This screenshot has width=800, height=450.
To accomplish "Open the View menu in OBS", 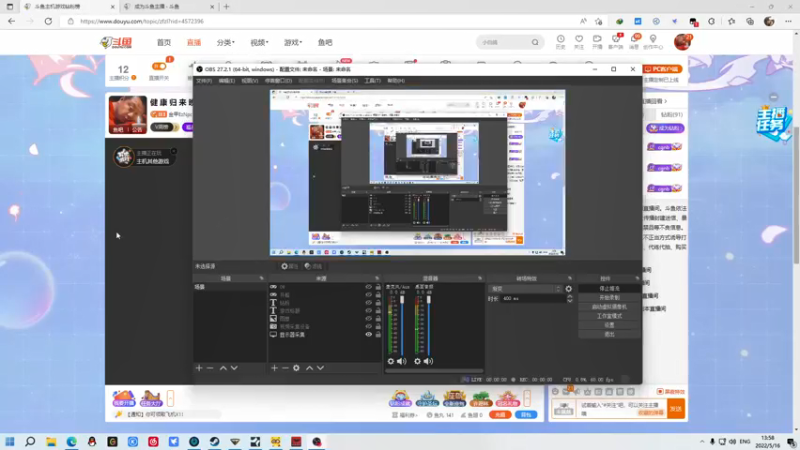I will [249, 81].
